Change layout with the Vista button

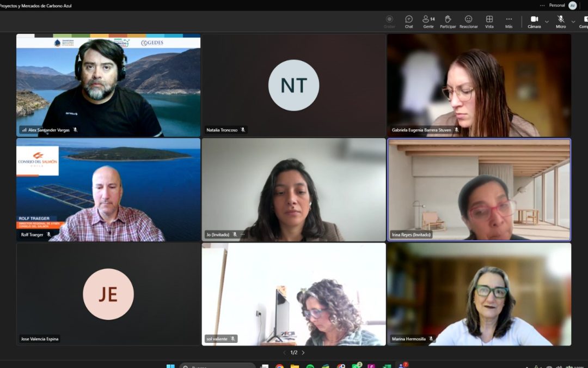489,21
